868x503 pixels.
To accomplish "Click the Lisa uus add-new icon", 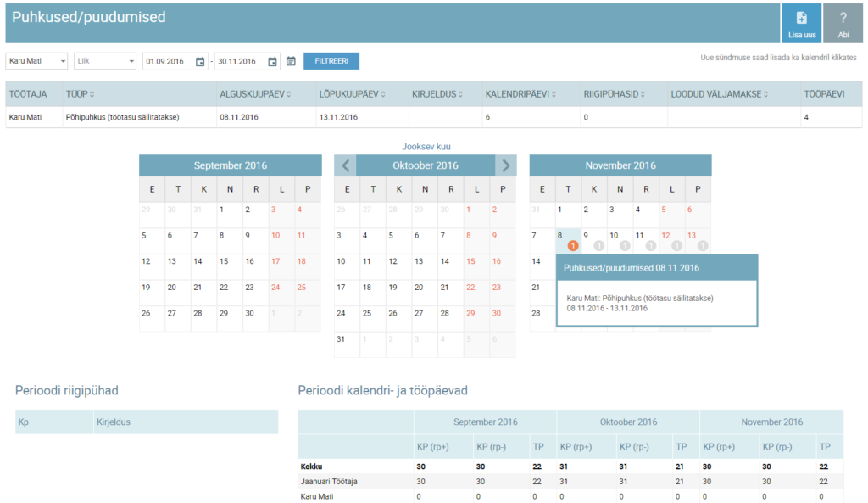I will [801, 20].
